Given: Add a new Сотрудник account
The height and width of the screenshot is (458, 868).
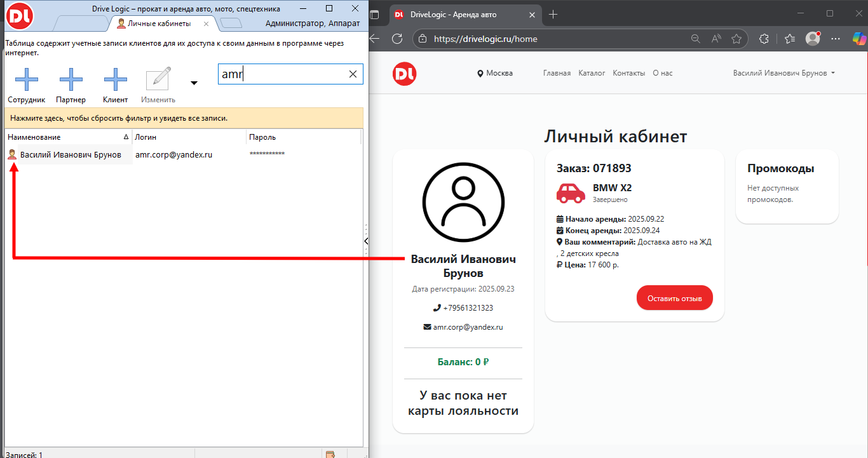Looking at the screenshot, I should tap(27, 86).
